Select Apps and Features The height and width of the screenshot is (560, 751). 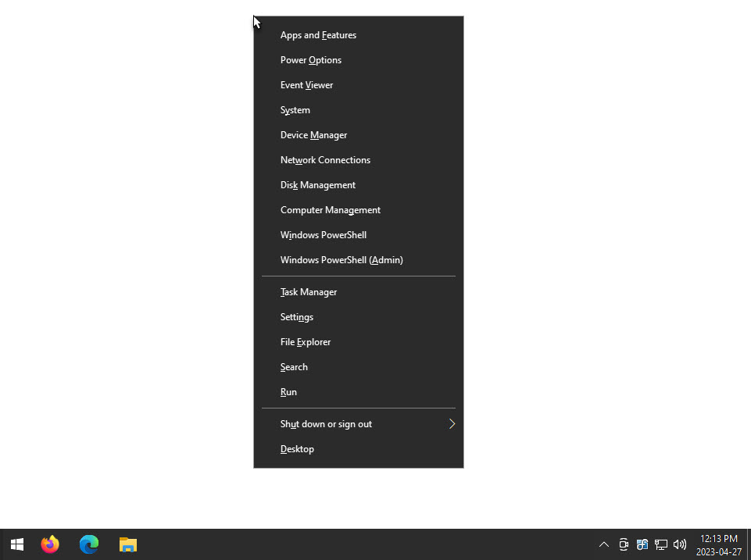coord(318,35)
